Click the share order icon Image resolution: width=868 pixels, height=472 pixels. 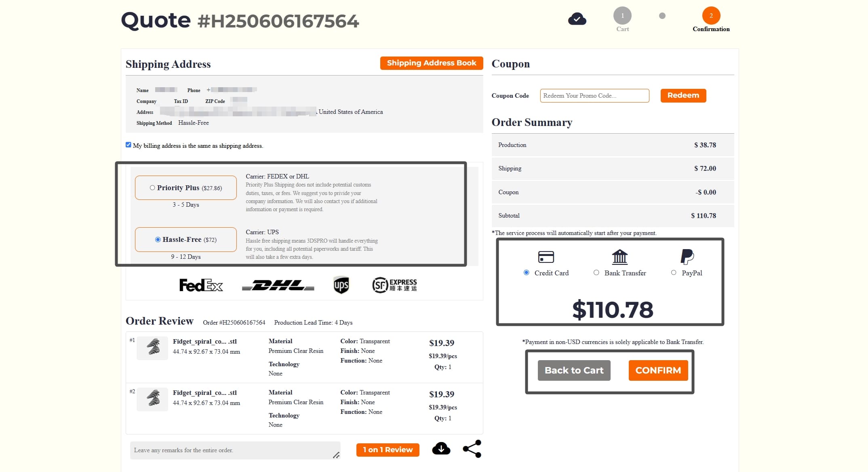coord(472,448)
